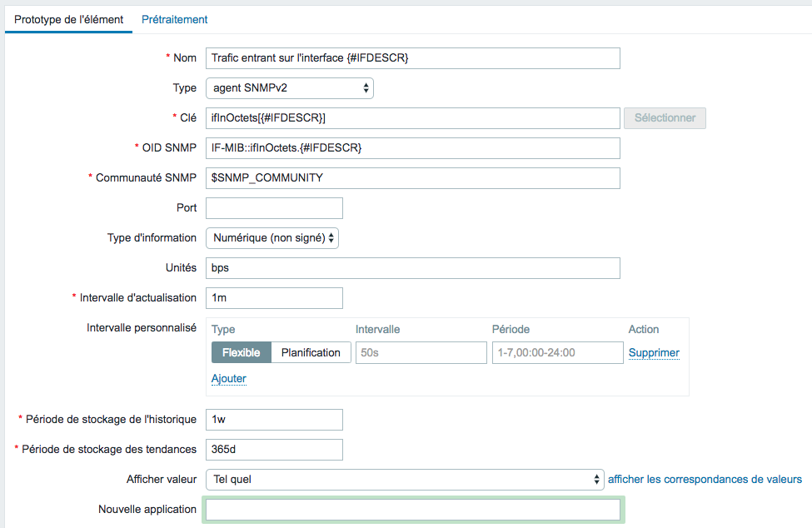Focus the Clé input field
This screenshot has height=528, width=812.
[413, 118]
